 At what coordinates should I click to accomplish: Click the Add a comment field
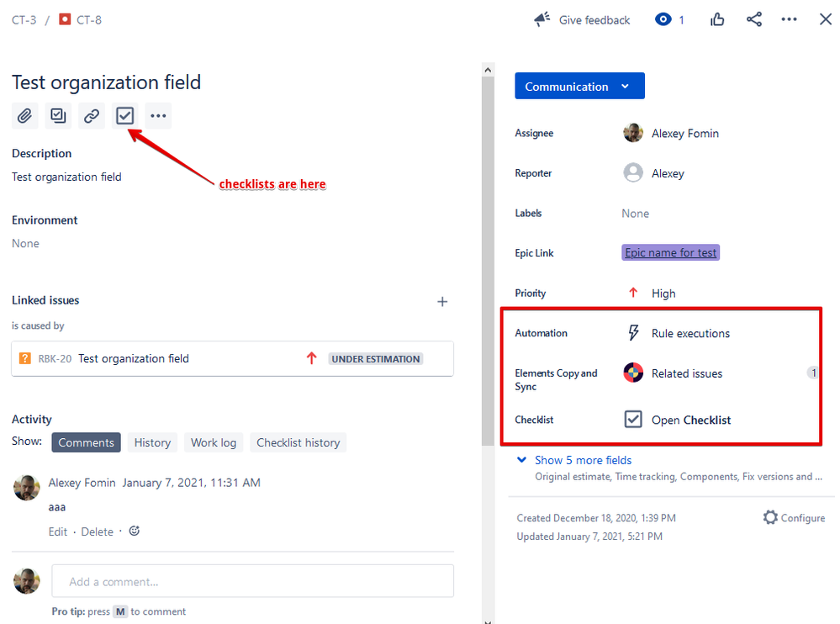pyautogui.click(x=252, y=580)
